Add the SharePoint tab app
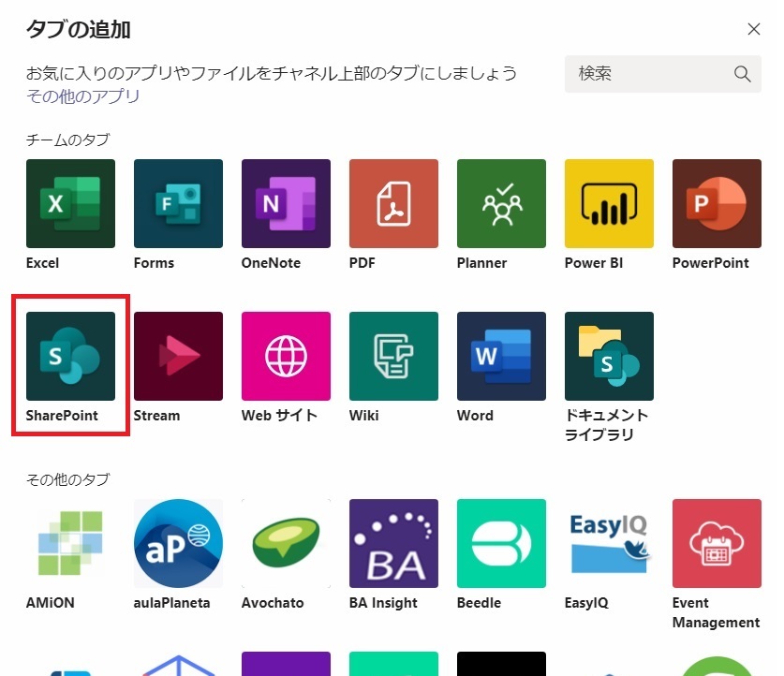784x676 pixels. coord(70,356)
